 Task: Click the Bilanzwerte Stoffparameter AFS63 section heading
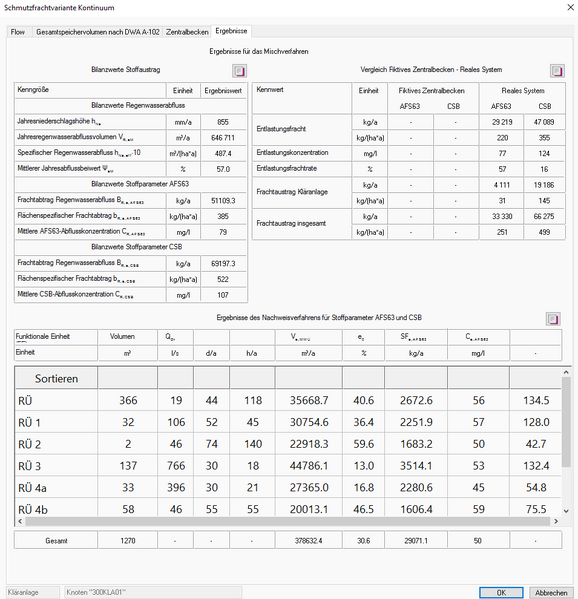(x=140, y=184)
